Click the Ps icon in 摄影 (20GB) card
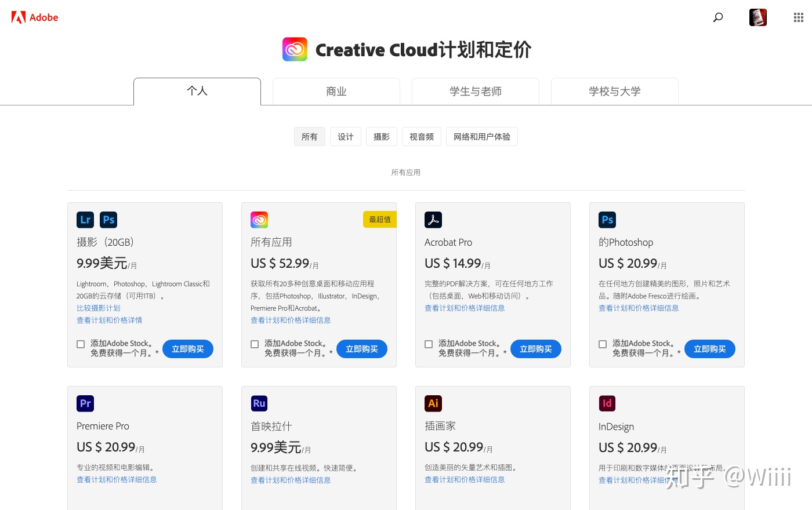Viewport: 812px width, 510px height. coord(108,220)
